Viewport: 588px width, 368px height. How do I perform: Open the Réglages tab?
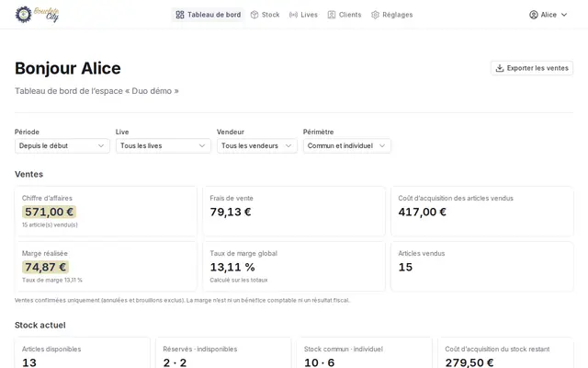coord(392,15)
